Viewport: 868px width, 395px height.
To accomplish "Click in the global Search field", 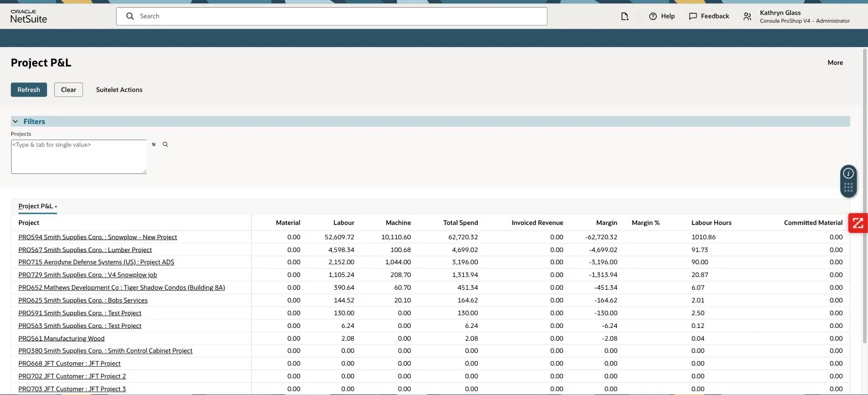I will 332,16.
